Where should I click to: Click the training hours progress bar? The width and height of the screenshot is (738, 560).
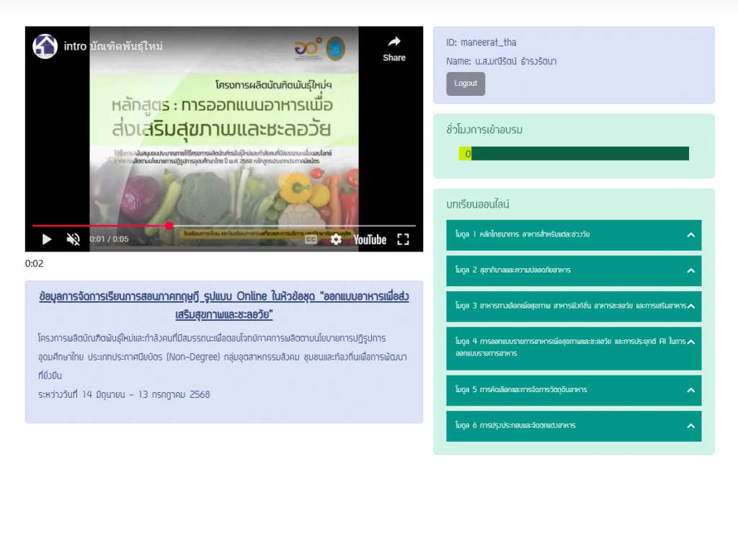(x=574, y=154)
